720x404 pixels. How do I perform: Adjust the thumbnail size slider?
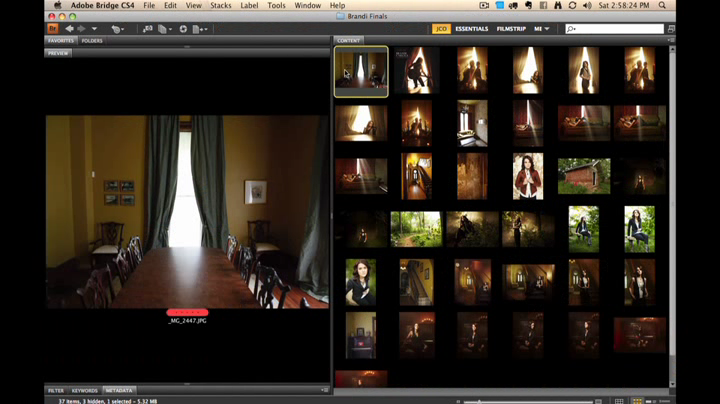pyautogui.click(x=528, y=402)
